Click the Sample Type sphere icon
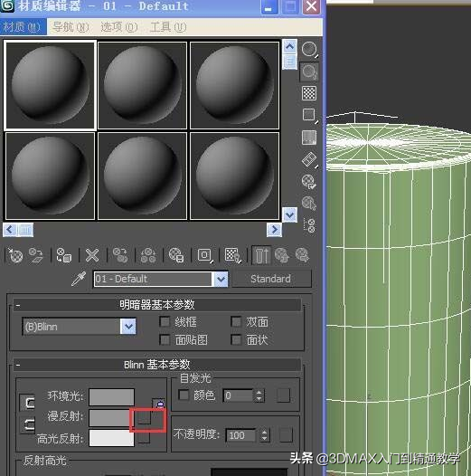This screenshot has height=476, width=471. pyautogui.click(x=309, y=49)
